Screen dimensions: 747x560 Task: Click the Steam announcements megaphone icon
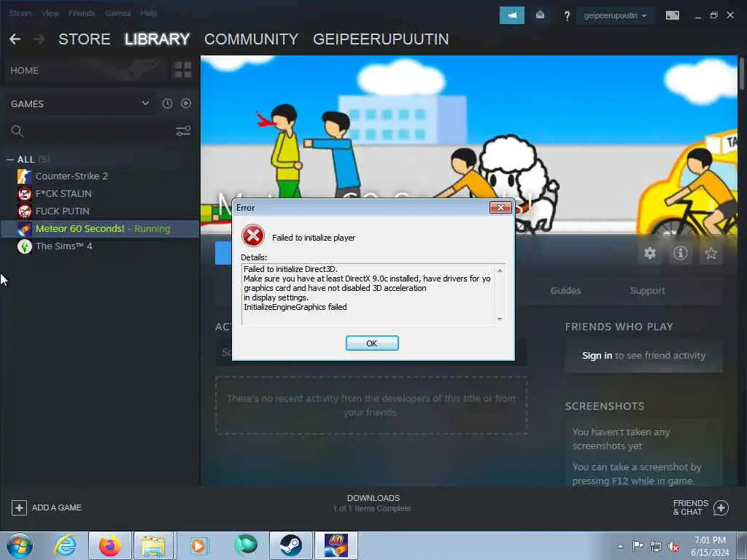pyautogui.click(x=511, y=15)
